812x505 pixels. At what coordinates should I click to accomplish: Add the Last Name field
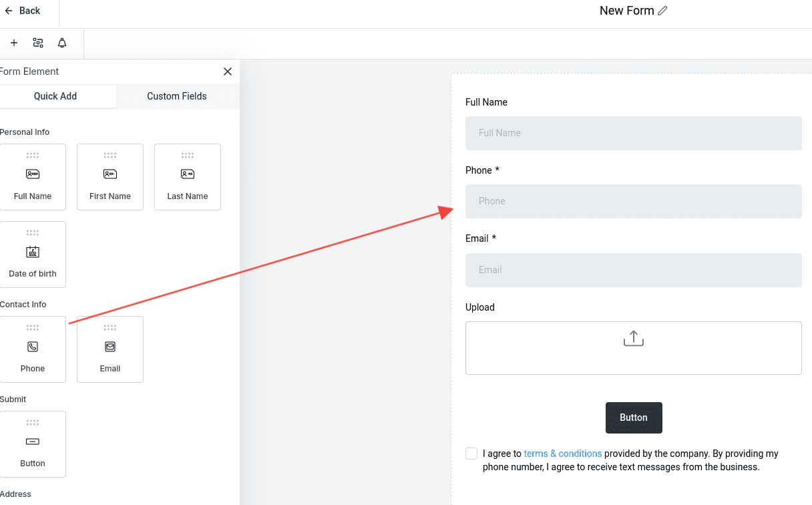187,176
